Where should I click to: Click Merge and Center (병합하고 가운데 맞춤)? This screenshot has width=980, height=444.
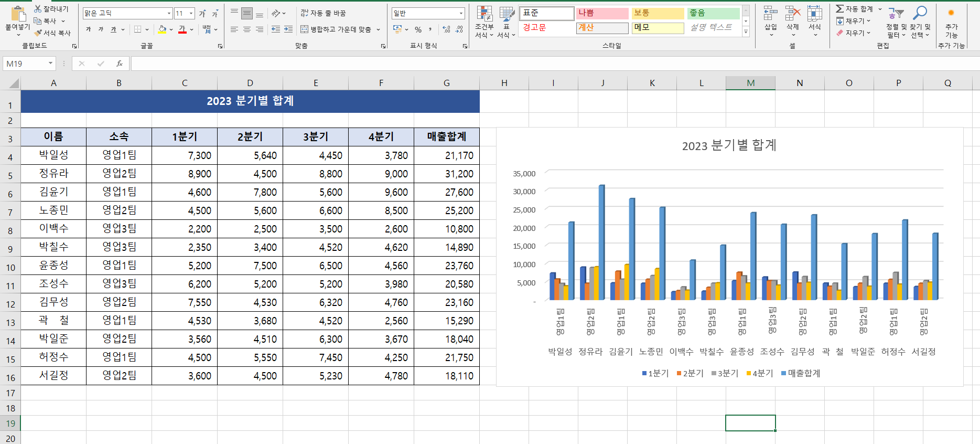336,29
